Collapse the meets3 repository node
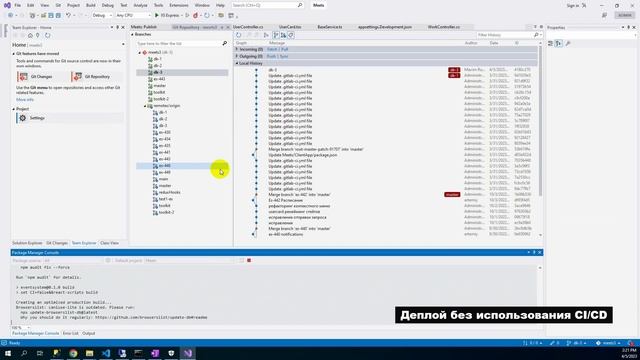Image resolution: width=640 pixels, height=360 pixels. [140, 53]
